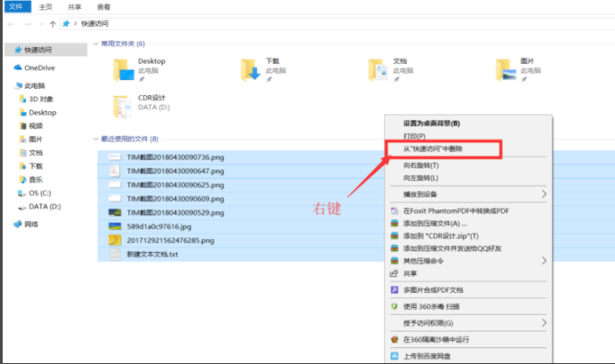This screenshot has height=364, width=615.
Task: Select OneDrive in the navigation pane
Action: tap(38, 67)
